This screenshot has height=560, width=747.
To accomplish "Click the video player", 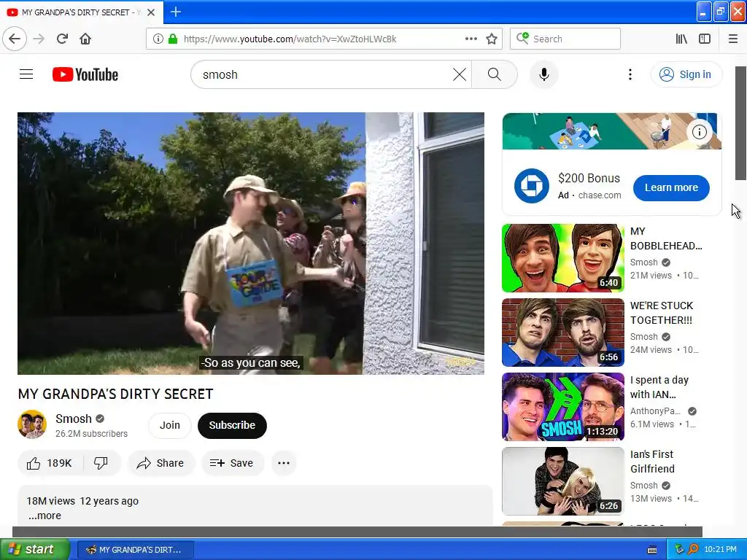I will [x=251, y=244].
